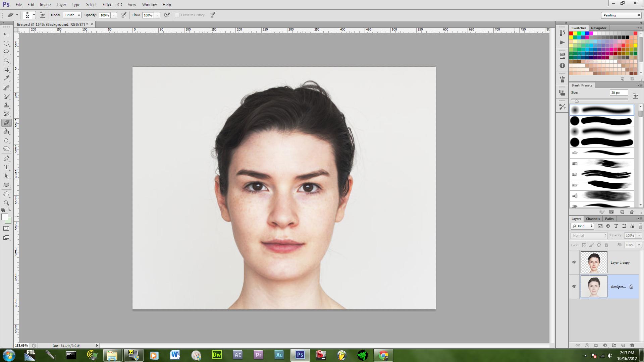Create new group in Layers panel
644x362 pixels.
pos(614,345)
